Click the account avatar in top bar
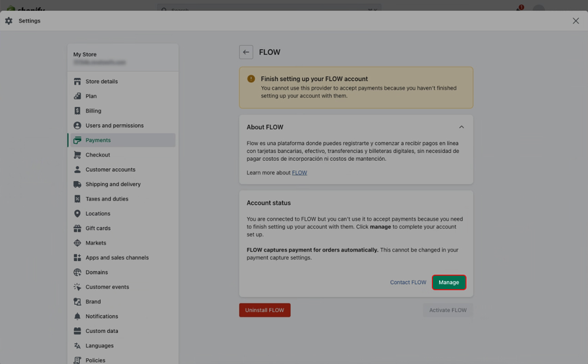Viewport: 588px width, 364px height. [x=539, y=8]
